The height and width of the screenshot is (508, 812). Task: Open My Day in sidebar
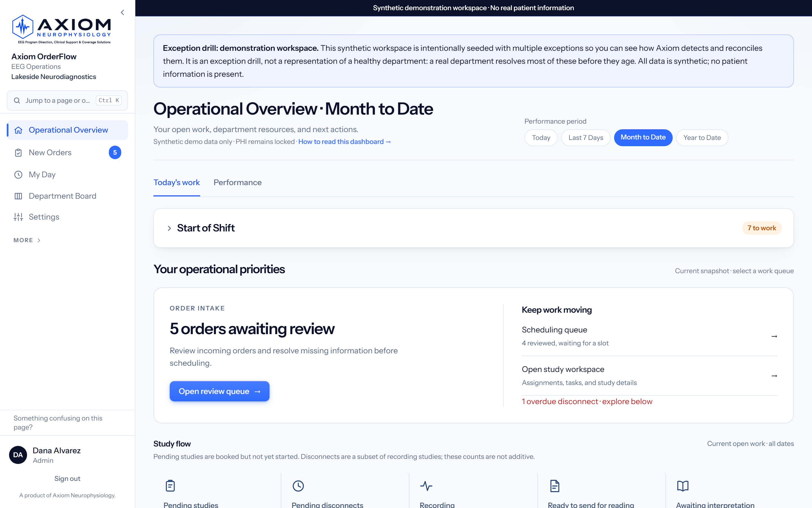pos(67,175)
